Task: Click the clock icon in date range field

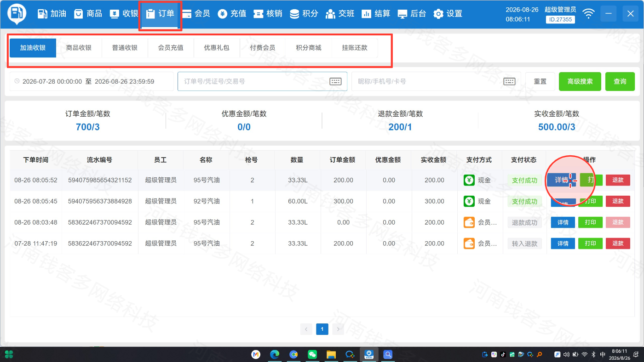Action: [17, 81]
